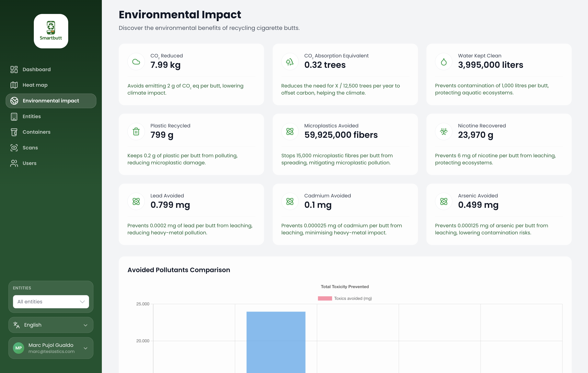The height and width of the screenshot is (373, 588).
Task: Click the pink legend color swatch
Action: coord(325,298)
